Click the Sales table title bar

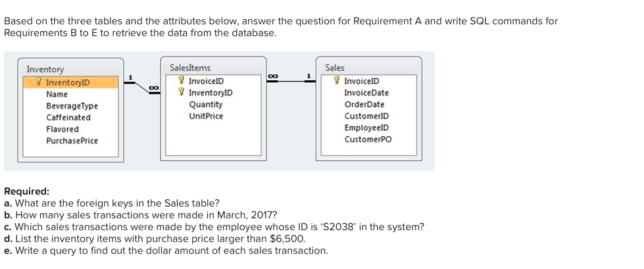(369, 66)
